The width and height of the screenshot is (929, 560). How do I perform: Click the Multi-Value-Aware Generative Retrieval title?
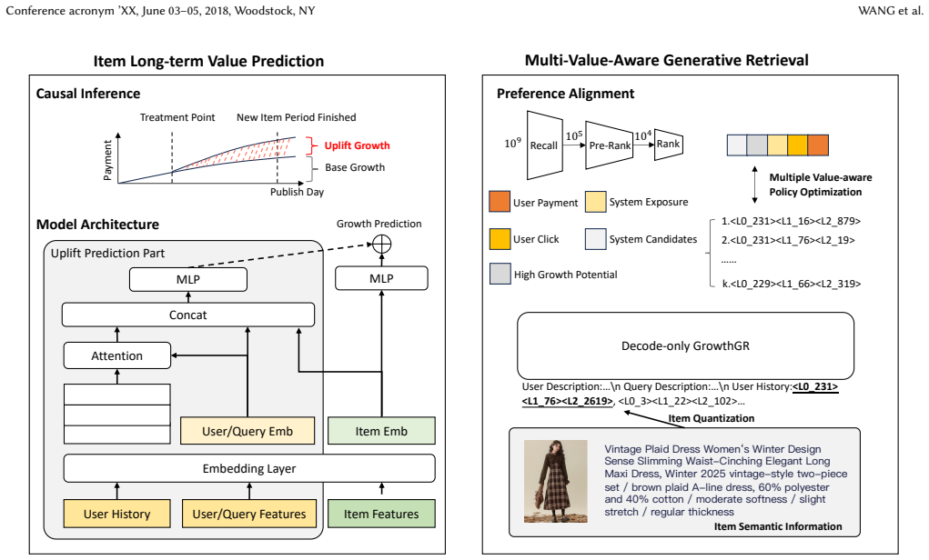click(x=667, y=60)
